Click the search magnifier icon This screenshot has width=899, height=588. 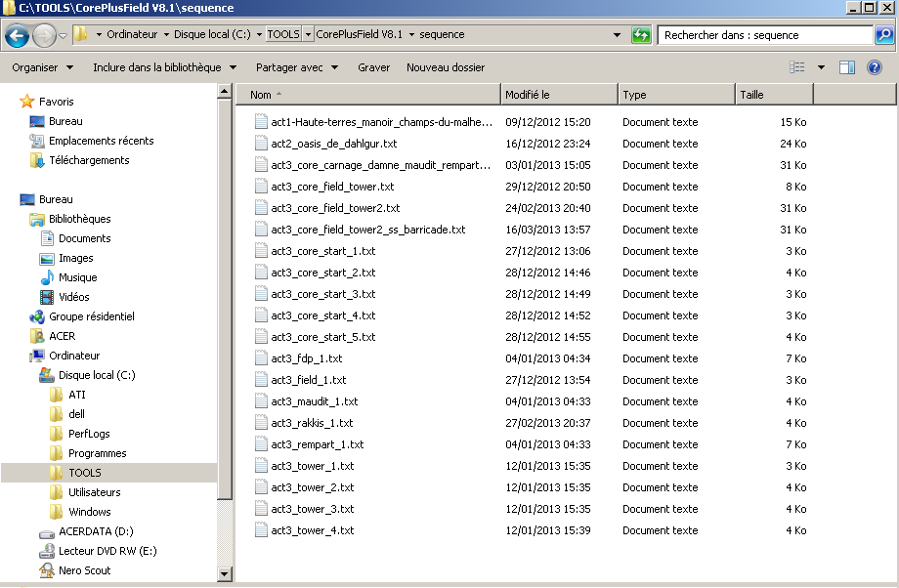pos(884,35)
